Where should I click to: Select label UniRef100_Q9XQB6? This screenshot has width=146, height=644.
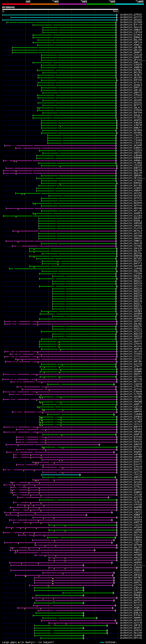[131, 397]
